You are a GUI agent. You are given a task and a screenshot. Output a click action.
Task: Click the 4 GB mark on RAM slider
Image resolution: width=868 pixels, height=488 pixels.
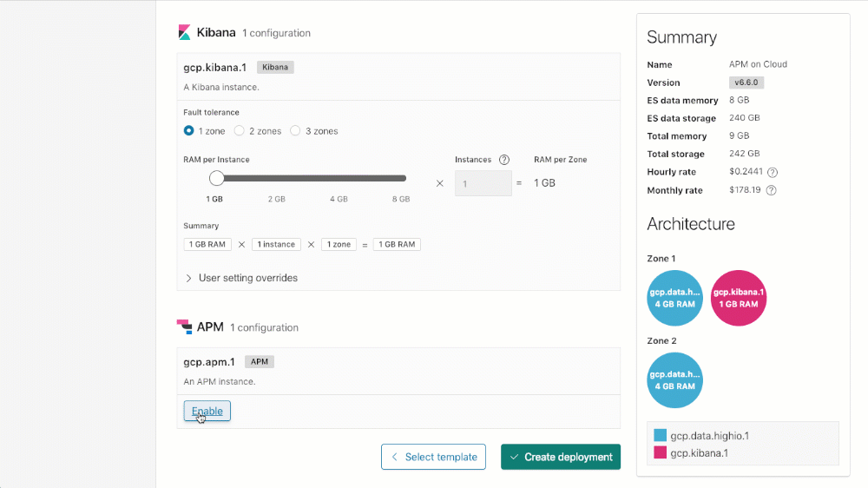point(339,179)
